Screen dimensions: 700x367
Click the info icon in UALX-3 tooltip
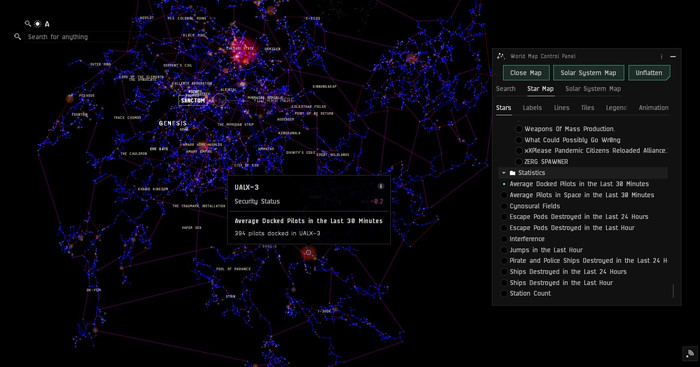point(381,187)
